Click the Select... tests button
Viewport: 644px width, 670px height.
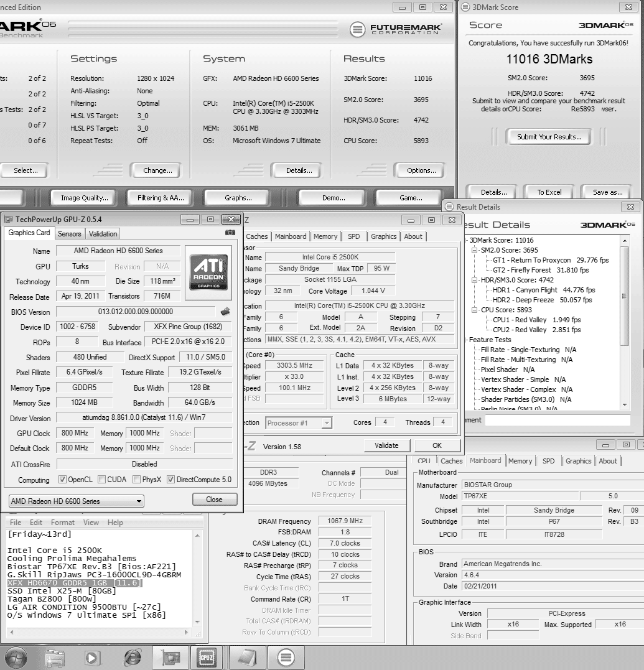tap(24, 170)
